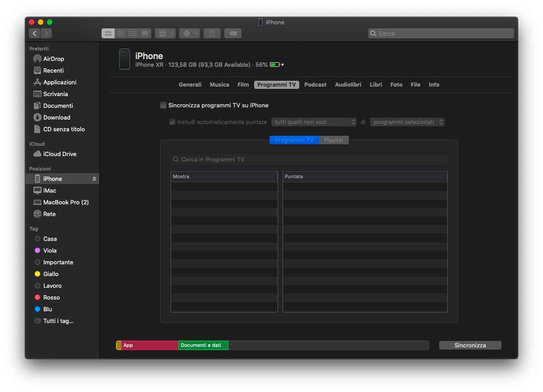Open the programmi selezionati dropdown

[x=407, y=122]
